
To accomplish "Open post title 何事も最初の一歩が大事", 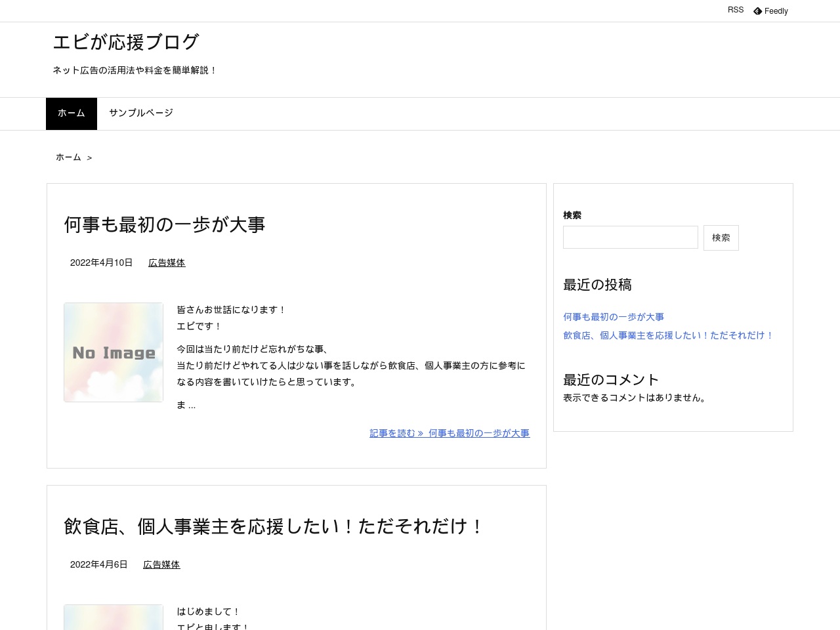I will (x=165, y=224).
